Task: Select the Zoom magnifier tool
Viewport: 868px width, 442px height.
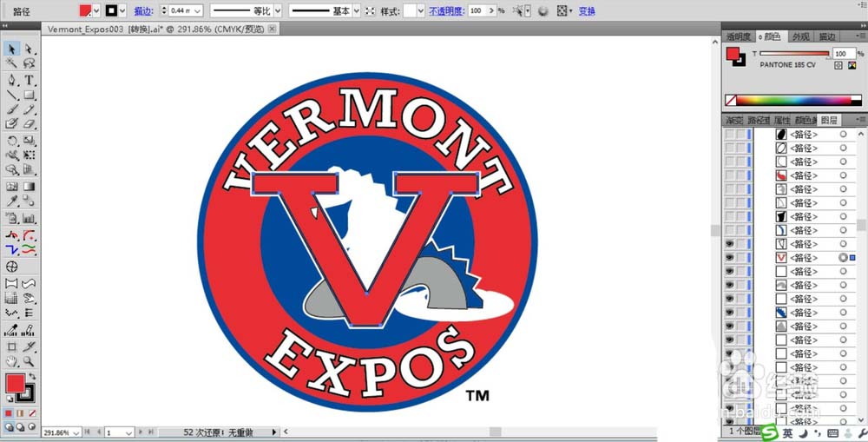Action: (29, 362)
